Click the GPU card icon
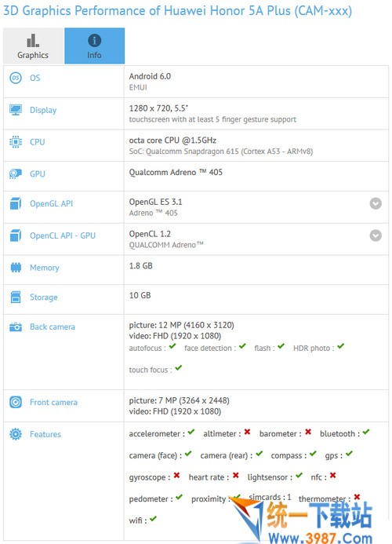The image size is (392, 544). (16, 173)
